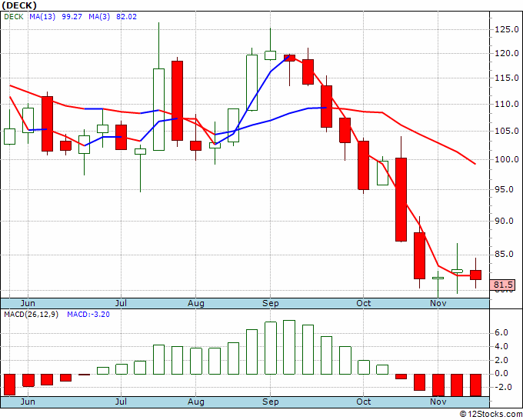Click Jun on the price chart axis
523x420 pixels.
(x=28, y=303)
